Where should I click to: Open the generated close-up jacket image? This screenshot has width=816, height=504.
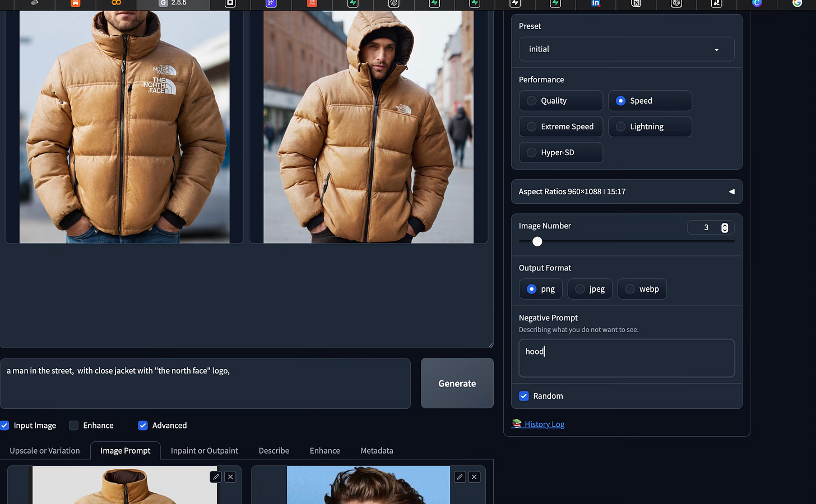click(x=124, y=127)
